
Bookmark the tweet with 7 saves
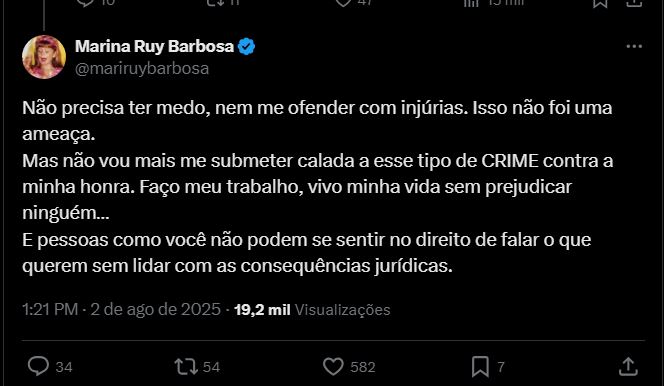coord(480,367)
